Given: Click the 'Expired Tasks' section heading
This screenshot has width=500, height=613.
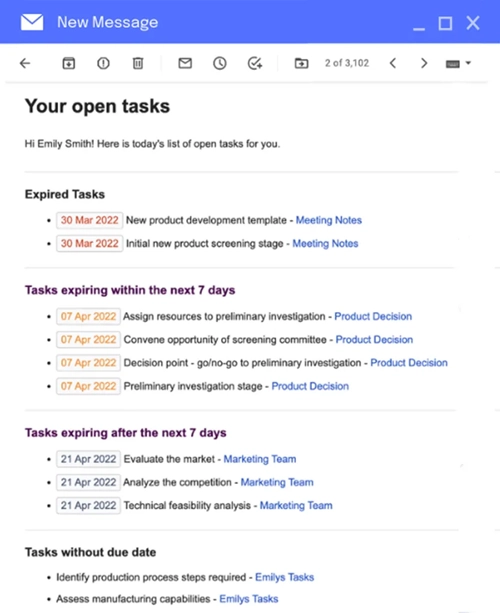Looking at the screenshot, I should [x=65, y=194].
